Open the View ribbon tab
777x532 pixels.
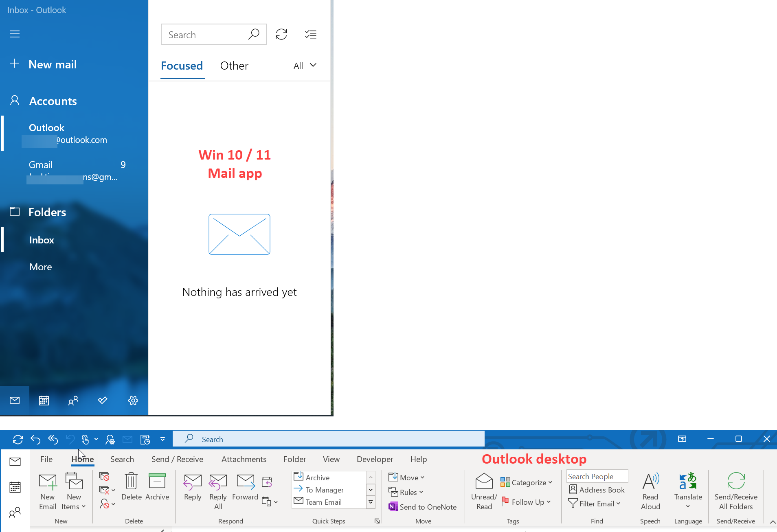(331, 459)
